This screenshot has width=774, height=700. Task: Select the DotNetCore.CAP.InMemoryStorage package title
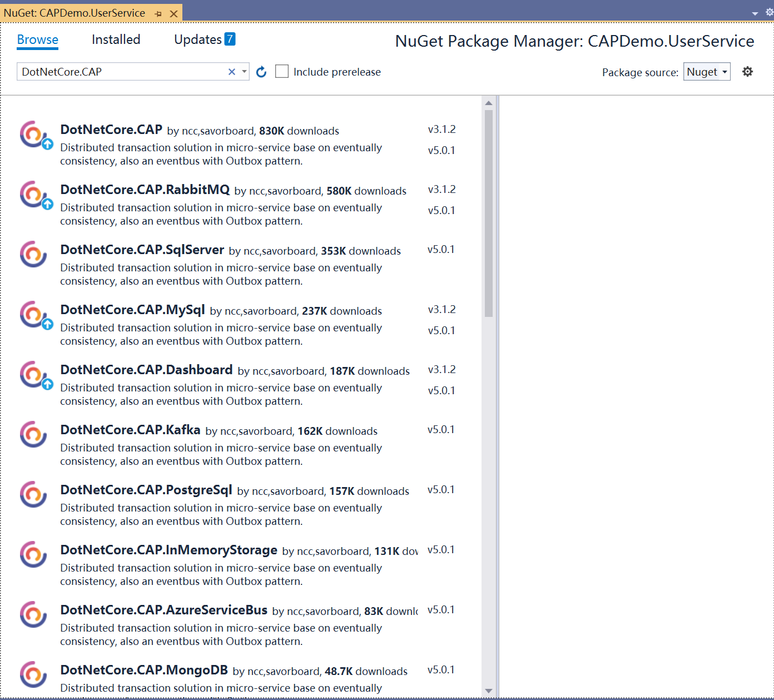click(168, 550)
